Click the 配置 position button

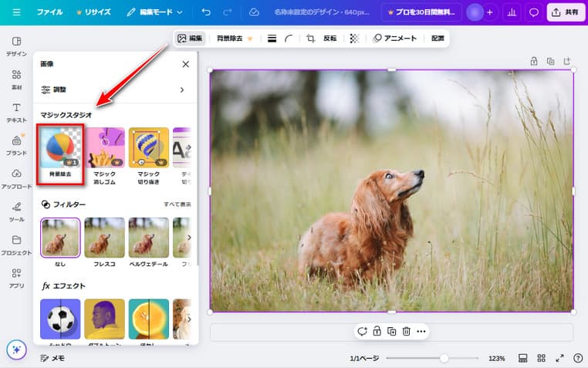[438, 39]
